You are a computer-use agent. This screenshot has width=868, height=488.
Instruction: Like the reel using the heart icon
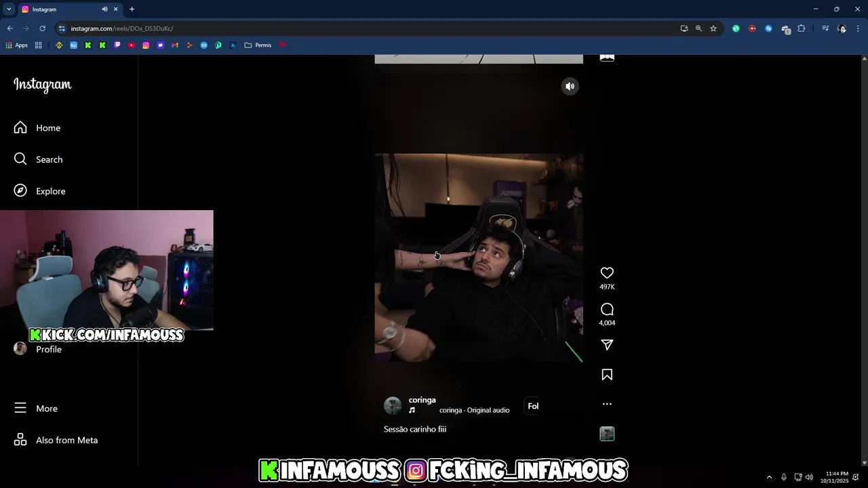tap(607, 272)
